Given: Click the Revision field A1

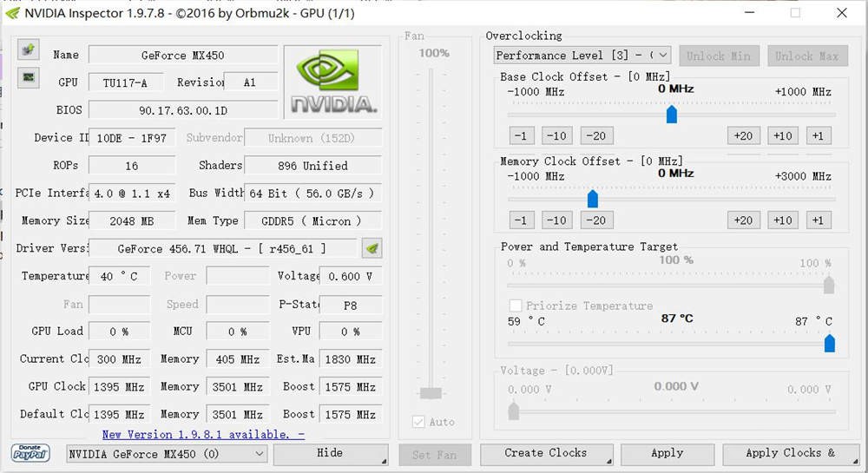Looking at the screenshot, I should [x=250, y=83].
